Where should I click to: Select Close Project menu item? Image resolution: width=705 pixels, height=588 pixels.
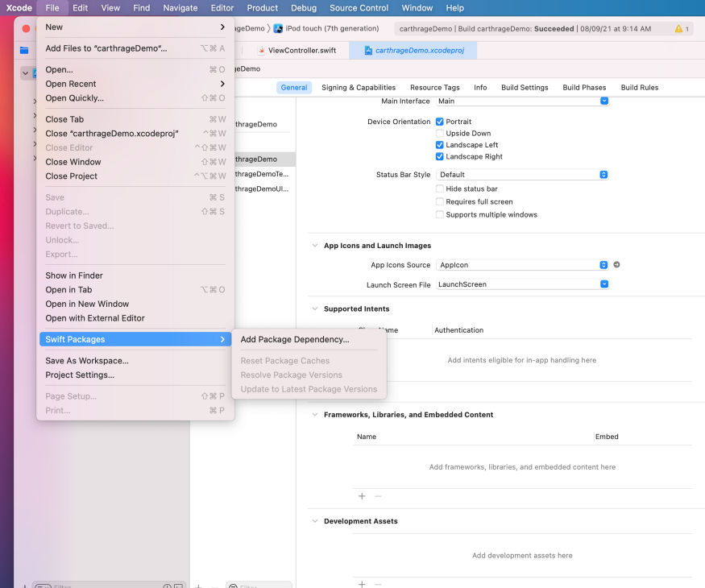pyautogui.click(x=135, y=176)
